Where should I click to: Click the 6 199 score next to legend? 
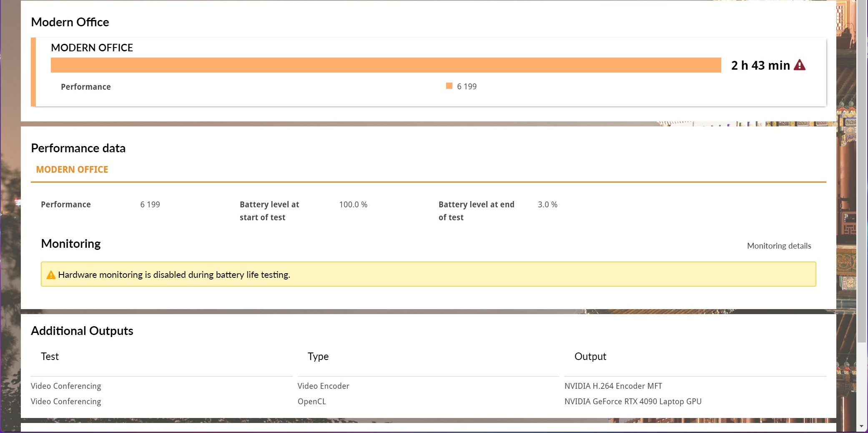click(x=467, y=86)
